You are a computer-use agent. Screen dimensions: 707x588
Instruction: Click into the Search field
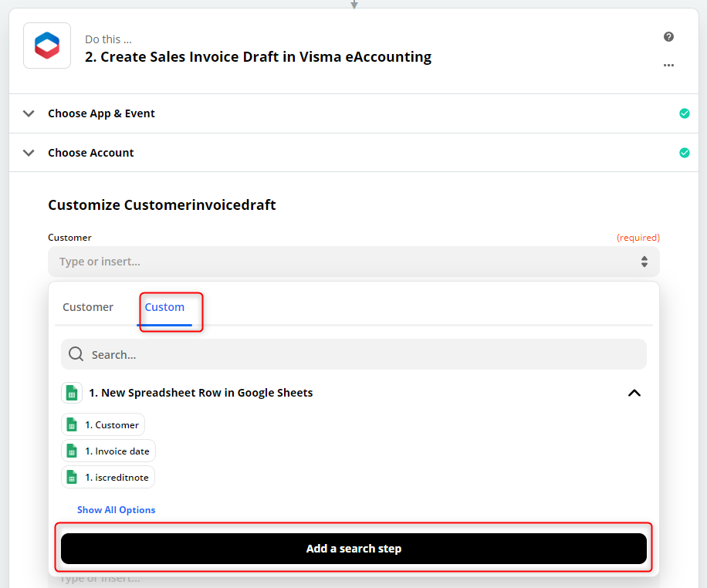pyautogui.click(x=363, y=355)
